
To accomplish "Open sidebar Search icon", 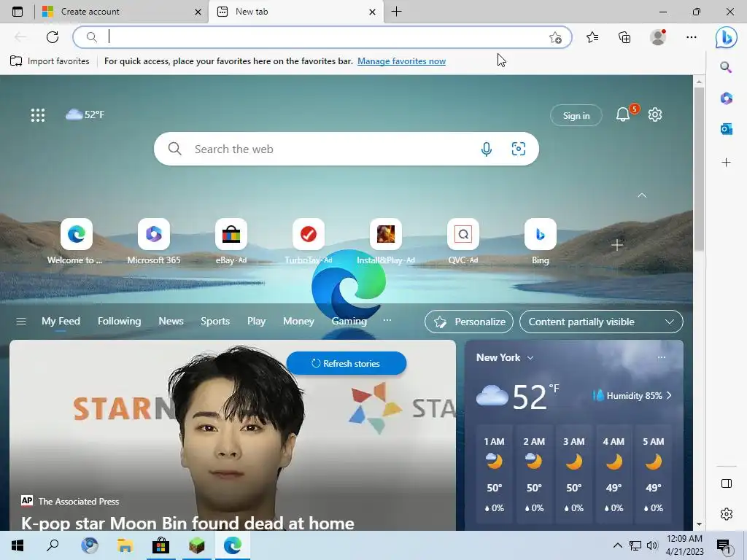I will 726,67.
